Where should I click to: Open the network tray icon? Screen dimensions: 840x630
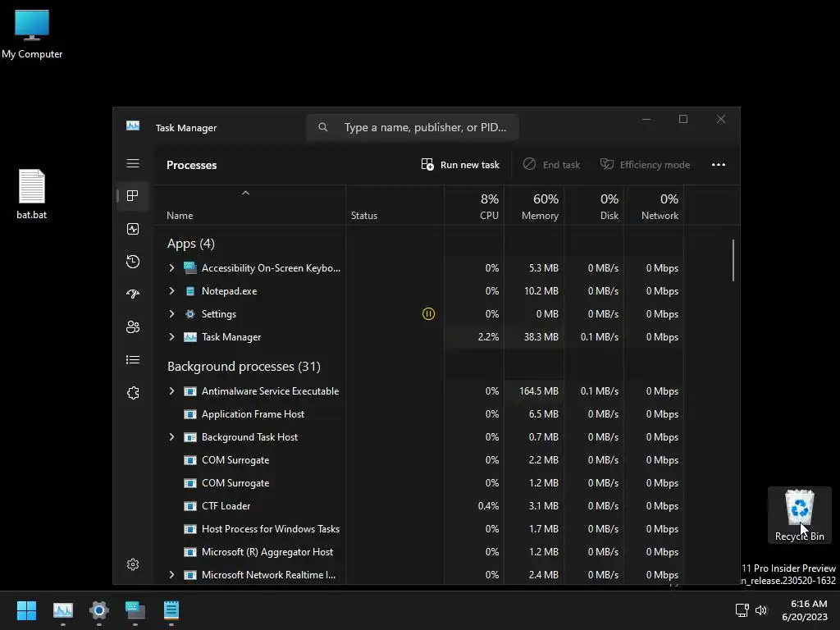click(x=742, y=610)
